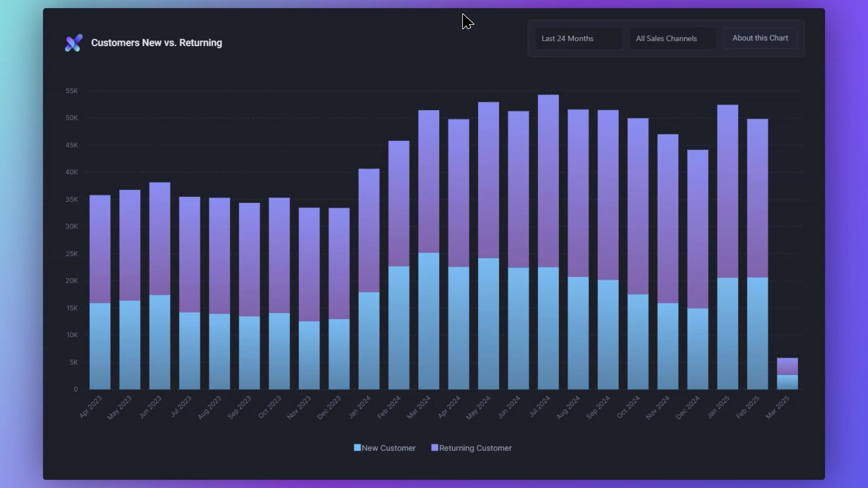The width and height of the screenshot is (868, 488).
Task: Click the small Mar 2025 bar
Action: [787, 373]
